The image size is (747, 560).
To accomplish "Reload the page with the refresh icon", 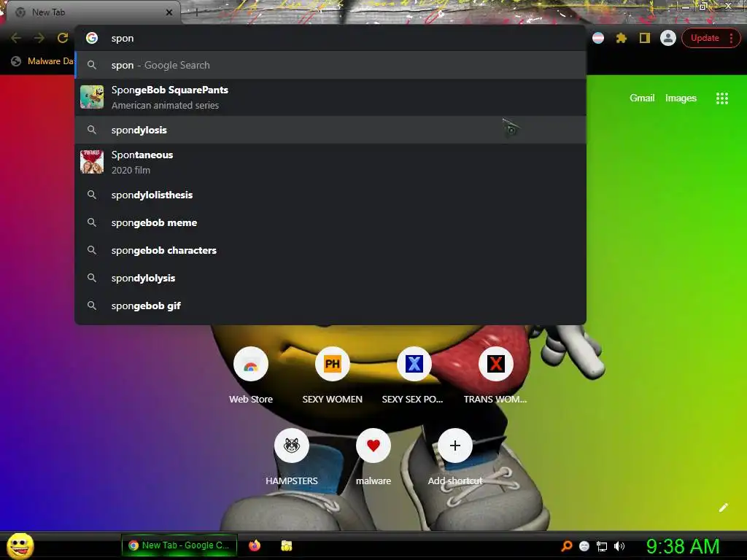I will (63, 38).
